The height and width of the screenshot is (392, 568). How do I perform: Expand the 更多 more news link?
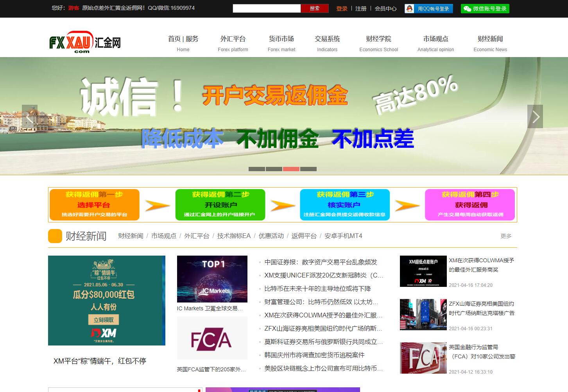pos(506,236)
